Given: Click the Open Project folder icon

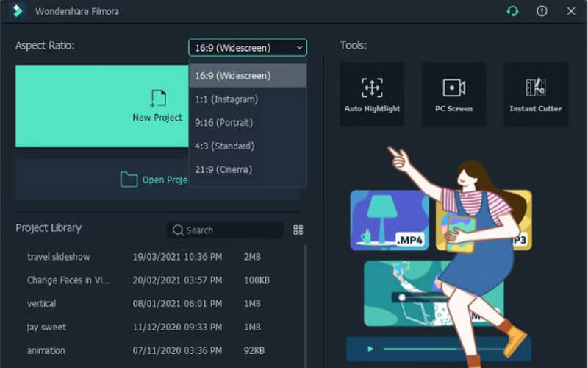Looking at the screenshot, I should [129, 180].
